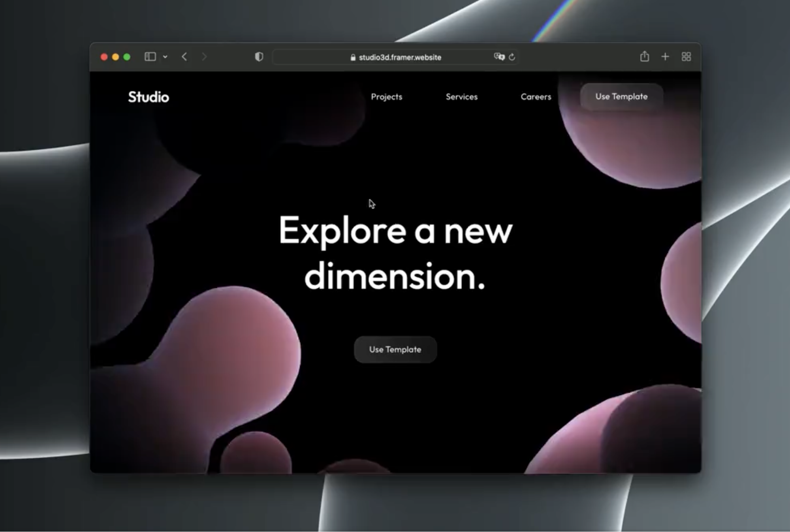790x532 pixels.
Task: Open the Share menu icon
Action: pos(644,56)
